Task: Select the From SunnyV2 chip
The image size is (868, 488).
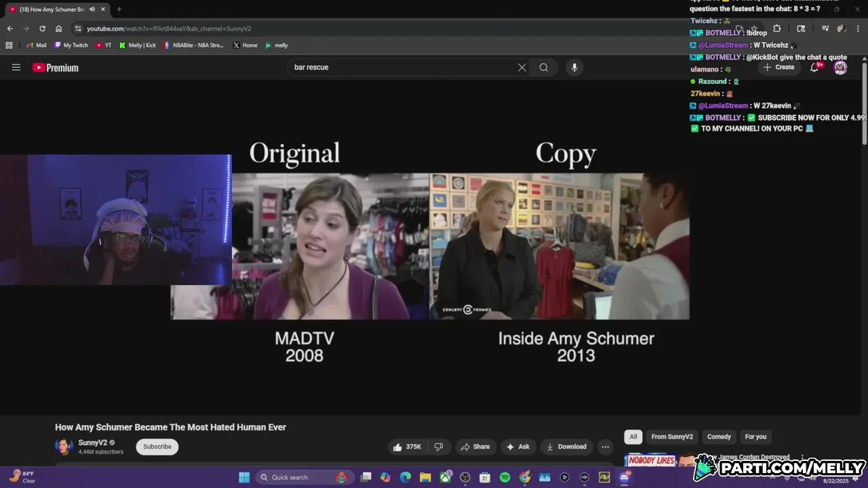Action: [x=672, y=436]
